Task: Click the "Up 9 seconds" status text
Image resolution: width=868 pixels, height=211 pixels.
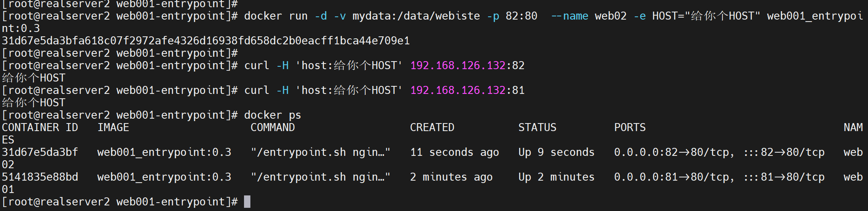Action: [x=556, y=152]
